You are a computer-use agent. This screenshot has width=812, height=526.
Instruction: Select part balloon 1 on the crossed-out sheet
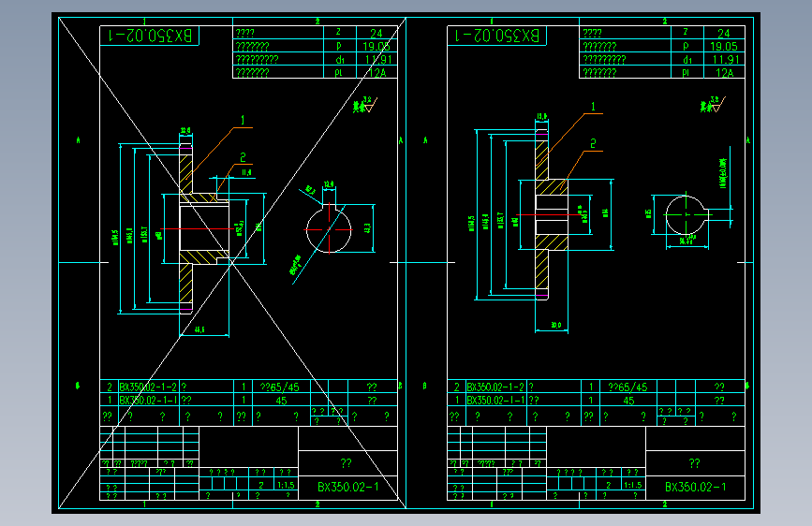click(243, 120)
